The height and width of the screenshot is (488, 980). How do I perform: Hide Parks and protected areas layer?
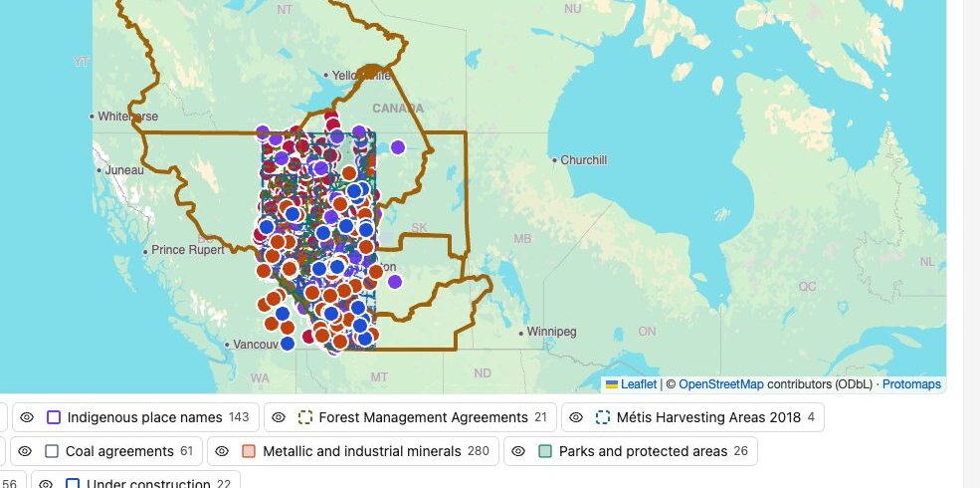click(518, 451)
